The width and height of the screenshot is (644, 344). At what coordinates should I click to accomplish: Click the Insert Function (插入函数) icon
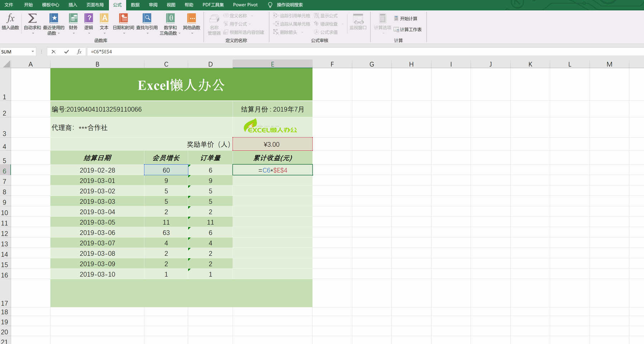tap(10, 19)
